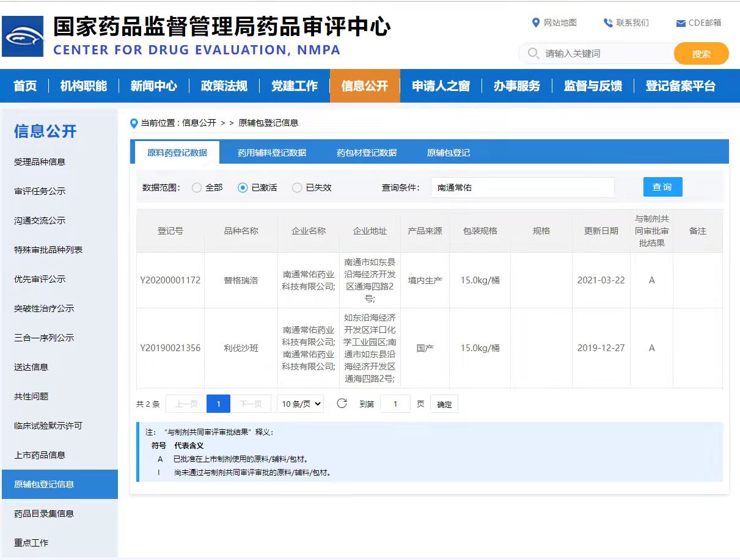The width and height of the screenshot is (740, 560).
Task: Open the 监督与反馈 nav menu
Action: point(593,86)
